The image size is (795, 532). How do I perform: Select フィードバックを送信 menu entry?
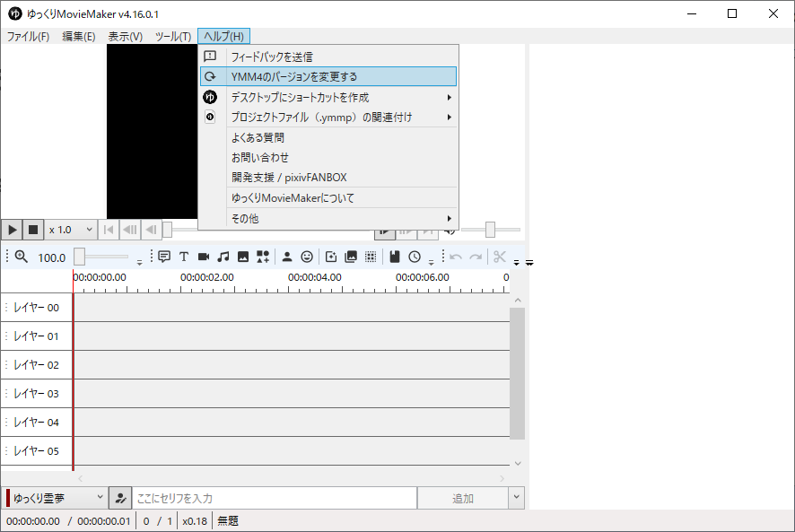pyautogui.click(x=328, y=57)
